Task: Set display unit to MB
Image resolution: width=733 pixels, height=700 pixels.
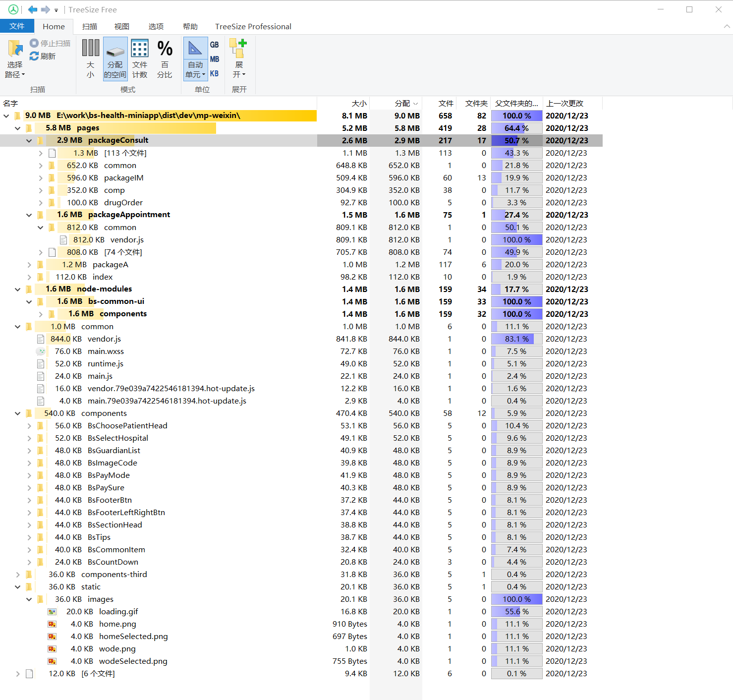Action: click(214, 59)
